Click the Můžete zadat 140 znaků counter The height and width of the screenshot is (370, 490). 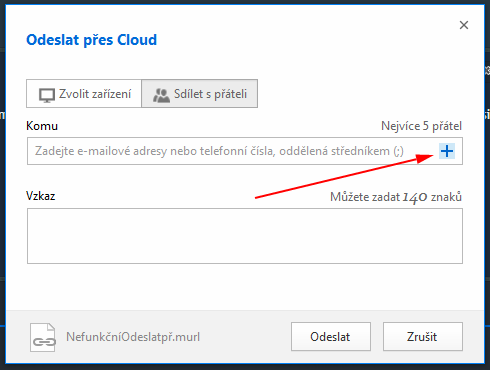coord(396,197)
